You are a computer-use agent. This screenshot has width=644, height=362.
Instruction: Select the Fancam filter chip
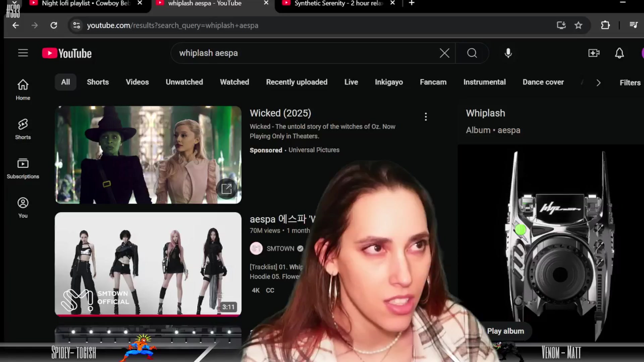[433, 82]
